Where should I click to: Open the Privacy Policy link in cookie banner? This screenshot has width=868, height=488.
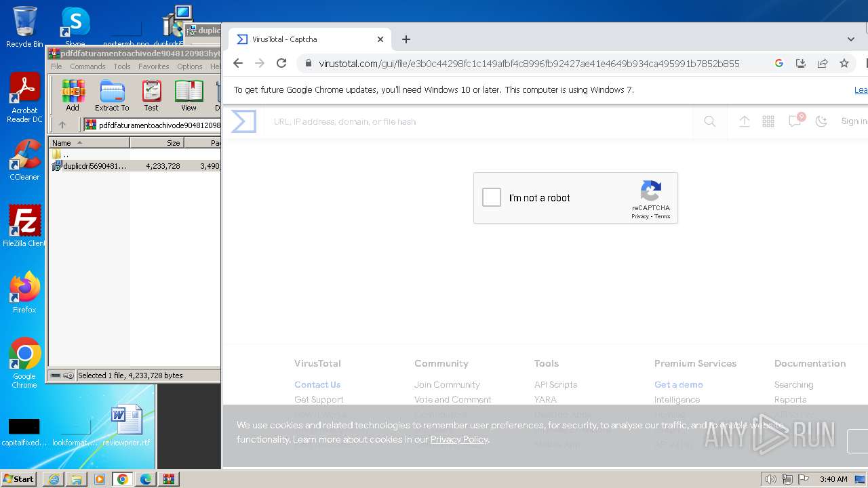[459, 439]
